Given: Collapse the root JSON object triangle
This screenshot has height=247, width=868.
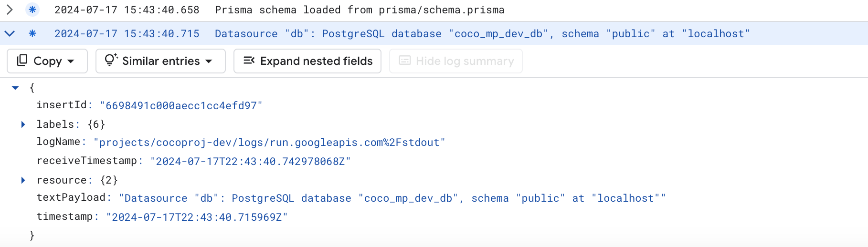Looking at the screenshot, I should click(15, 88).
